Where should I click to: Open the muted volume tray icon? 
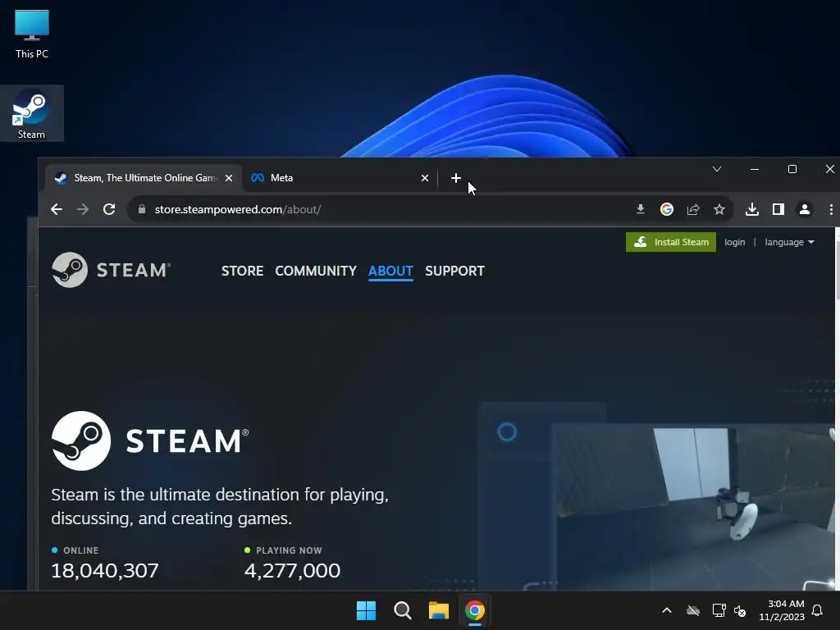click(741, 610)
